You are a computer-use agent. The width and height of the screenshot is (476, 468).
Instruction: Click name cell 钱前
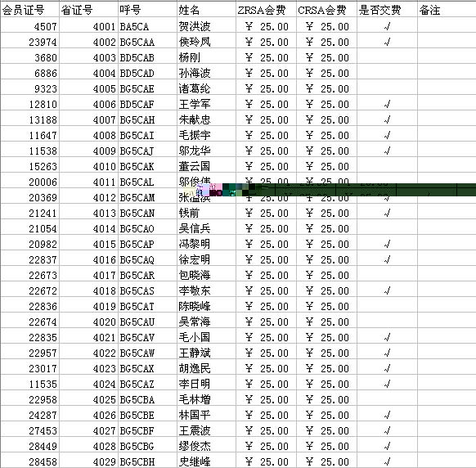[x=206, y=212]
